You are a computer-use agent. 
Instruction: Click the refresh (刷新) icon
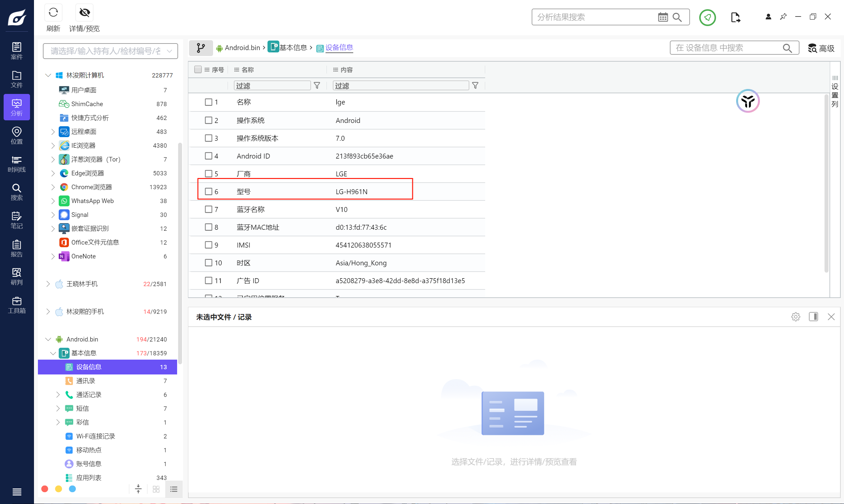pyautogui.click(x=53, y=13)
